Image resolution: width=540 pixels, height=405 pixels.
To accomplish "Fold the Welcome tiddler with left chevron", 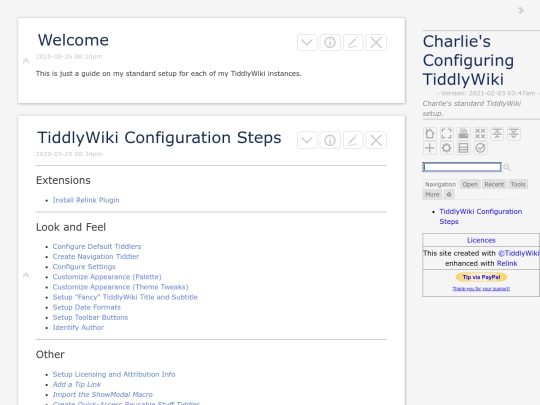I will point(26,61).
